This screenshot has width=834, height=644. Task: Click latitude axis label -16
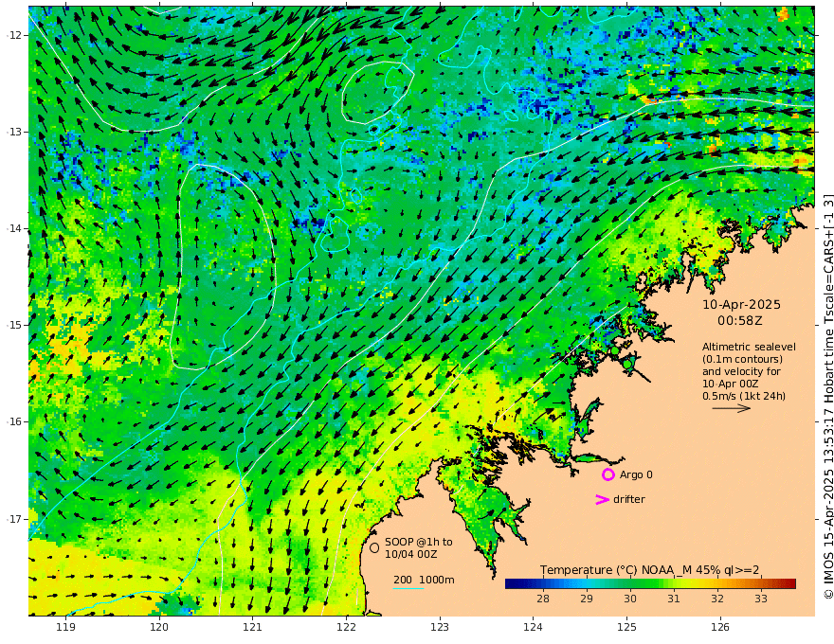[x=15, y=421]
